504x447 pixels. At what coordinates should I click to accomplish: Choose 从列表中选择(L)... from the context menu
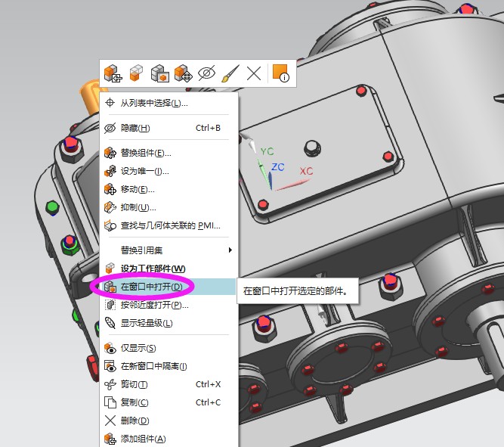click(x=154, y=103)
